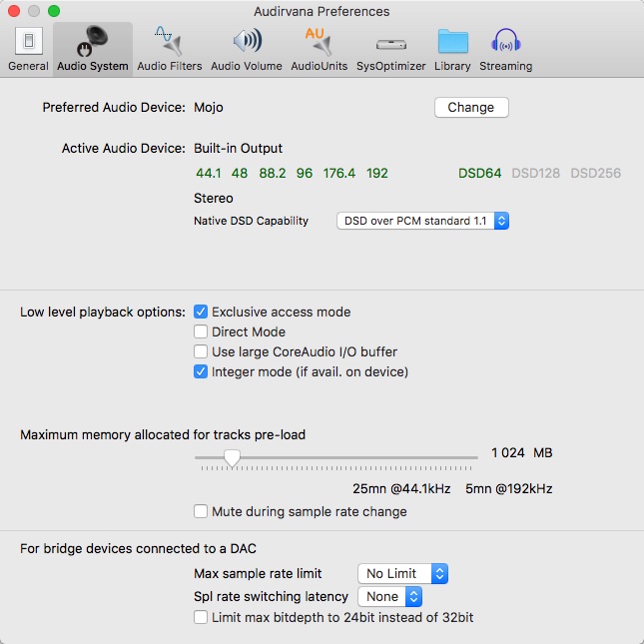The width and height of the screenshot is (644, 644).
Task: Open the Library folder pane
Action: click(452, 49)
